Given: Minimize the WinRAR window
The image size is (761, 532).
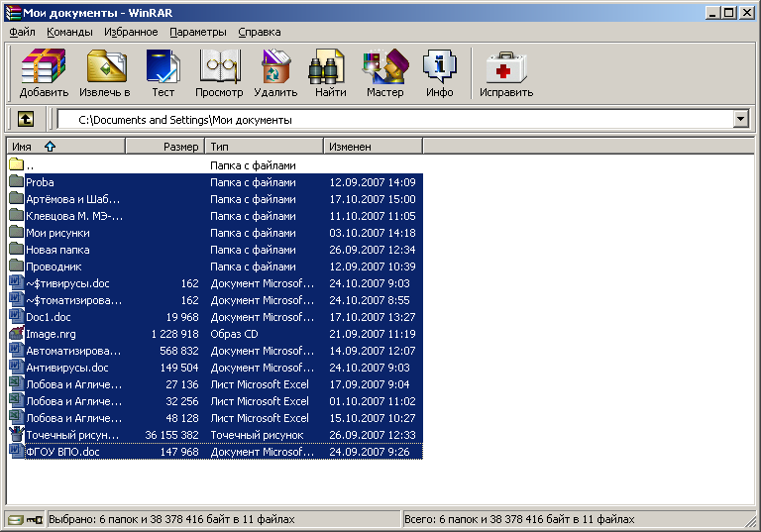Looking at the screenshot, I should click(x=712, y=13).
